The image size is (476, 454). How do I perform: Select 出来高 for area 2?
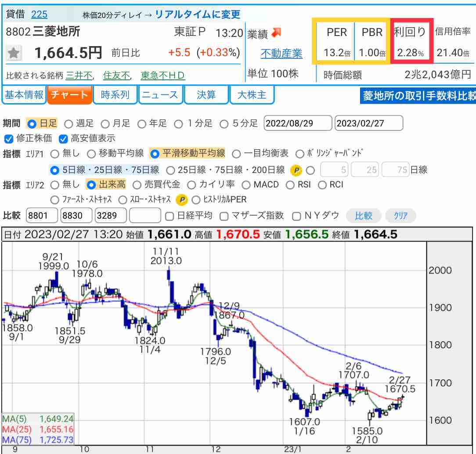(x=91, y=185)
